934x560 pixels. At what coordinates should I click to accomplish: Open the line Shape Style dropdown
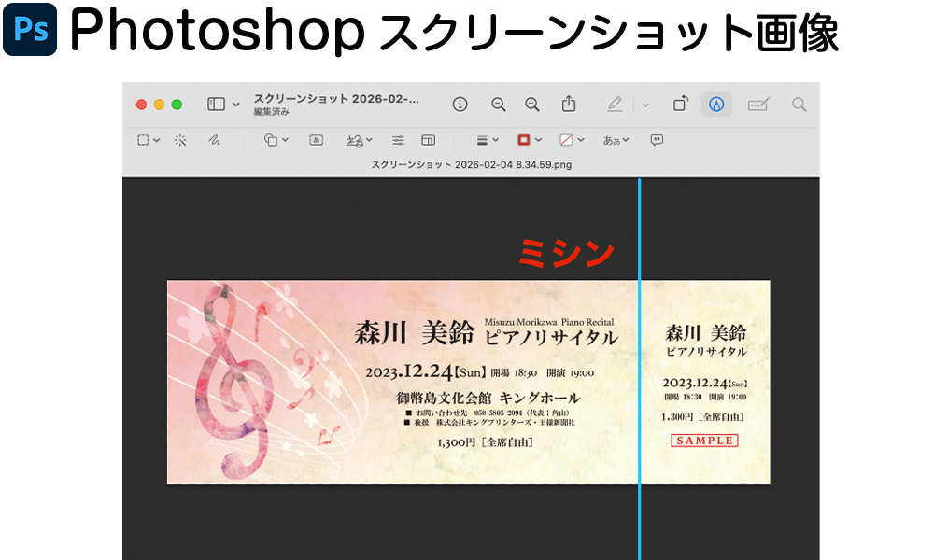click(488, 140)
